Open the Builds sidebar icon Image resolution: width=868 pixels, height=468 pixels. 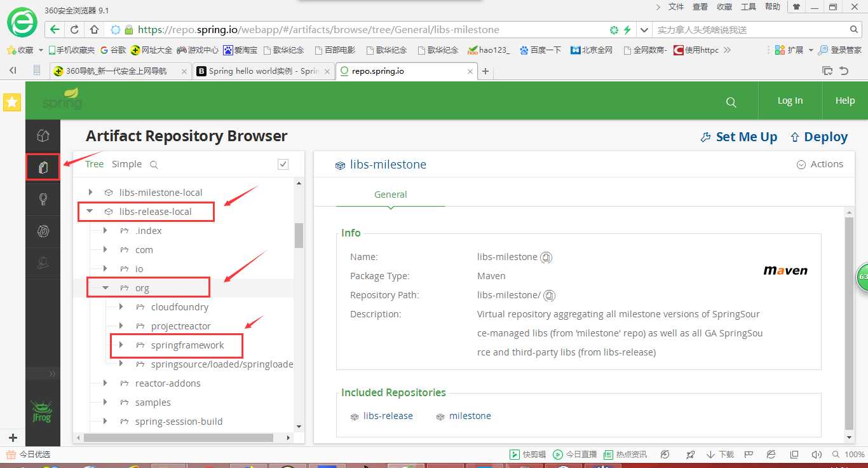[x=43, y=231]
